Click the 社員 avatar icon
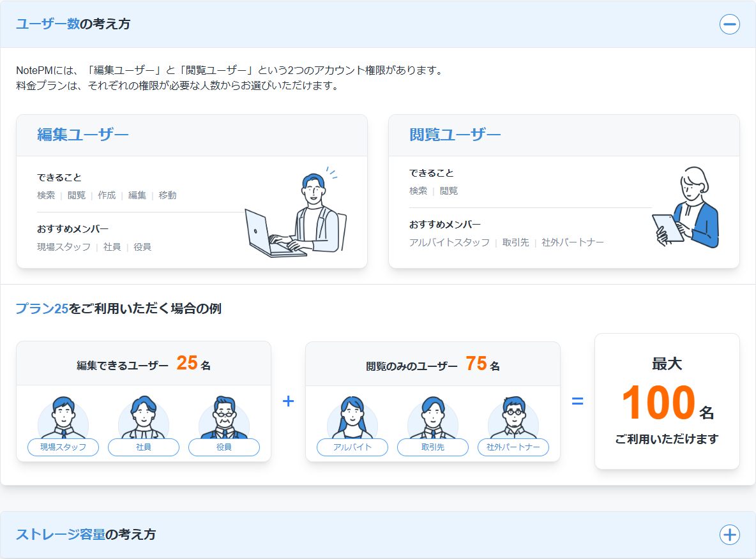 pos(144,417)
